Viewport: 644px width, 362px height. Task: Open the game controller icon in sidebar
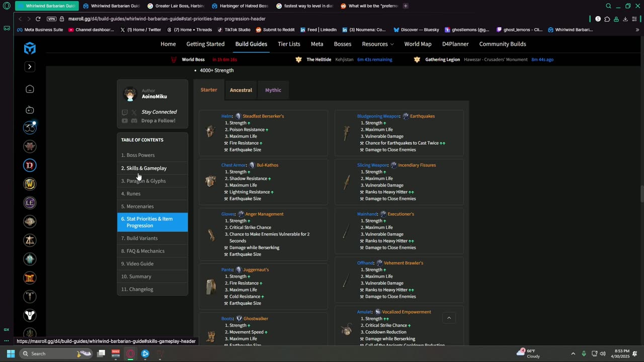tap(30, 110)
